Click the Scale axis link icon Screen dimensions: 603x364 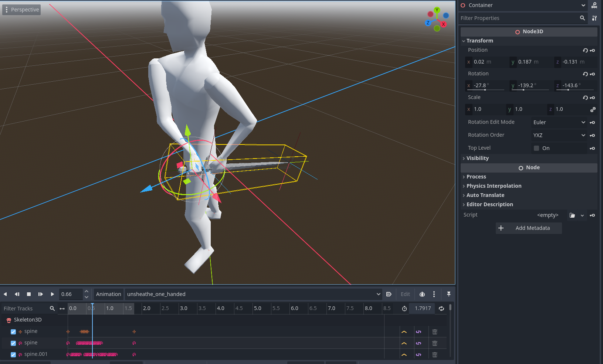pos(593,109)
